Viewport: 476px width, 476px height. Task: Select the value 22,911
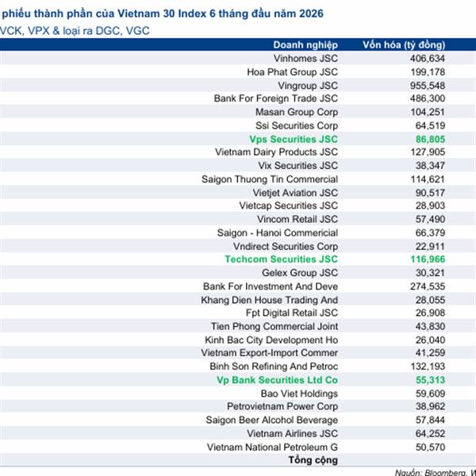[430, 247]
